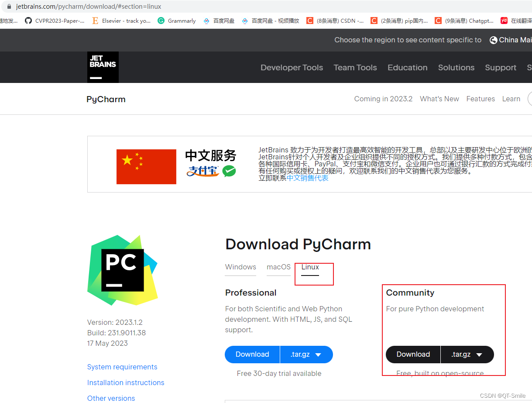Open System requirements link
This screenshot has width=532, height=403.
coord(122,367)
